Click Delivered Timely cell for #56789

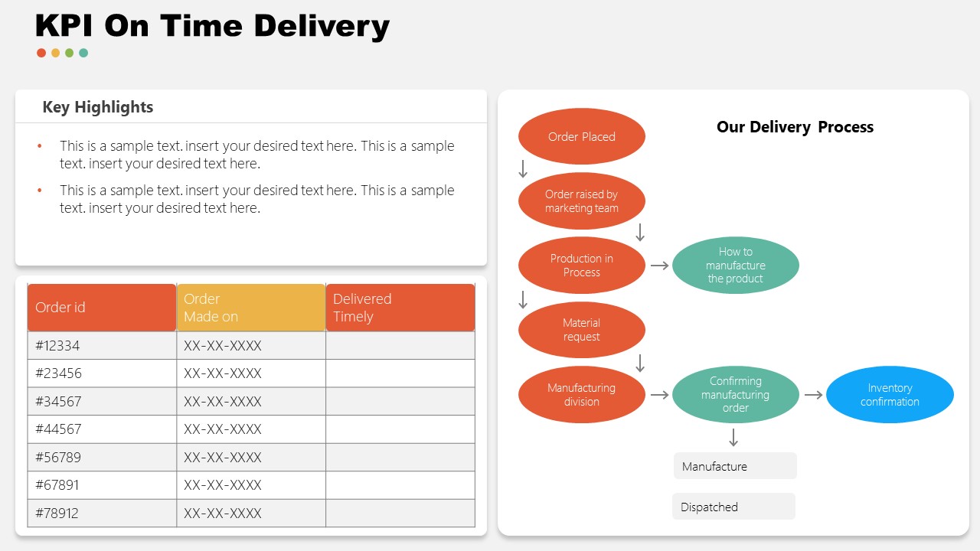[400, 458]
